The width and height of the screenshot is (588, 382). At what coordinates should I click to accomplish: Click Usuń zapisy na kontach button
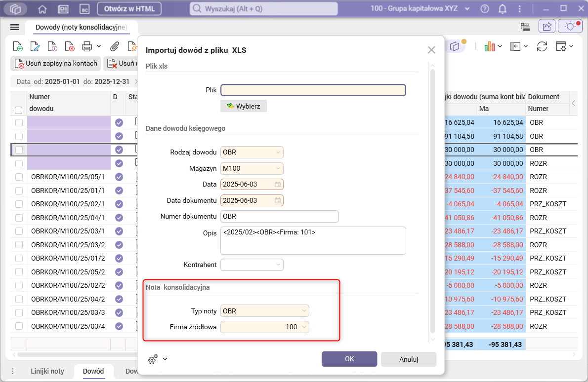(x=56, y=63)
